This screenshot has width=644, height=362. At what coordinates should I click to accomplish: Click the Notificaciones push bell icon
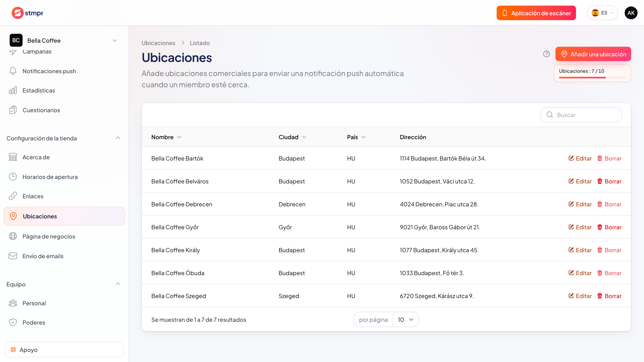click(13, 71)
